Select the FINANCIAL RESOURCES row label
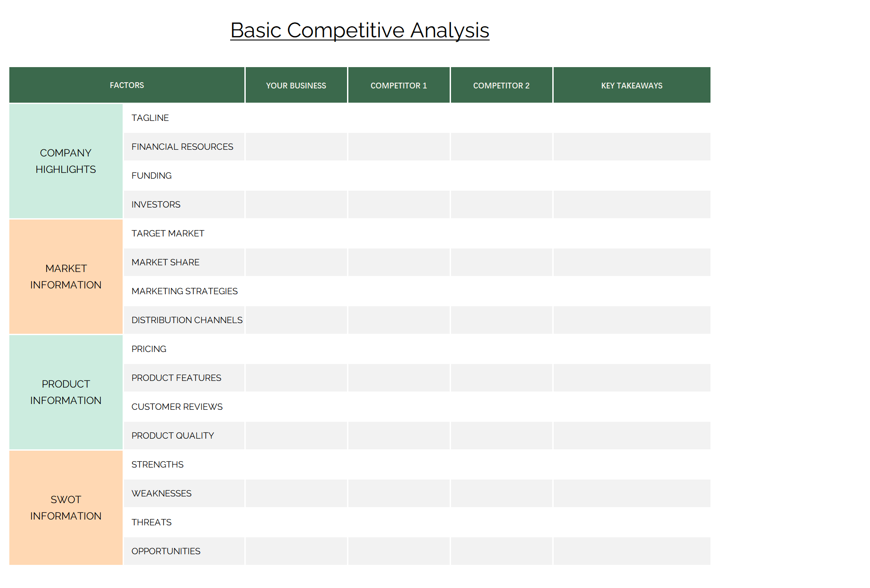The image size is (870, 588). click(182, 147)
